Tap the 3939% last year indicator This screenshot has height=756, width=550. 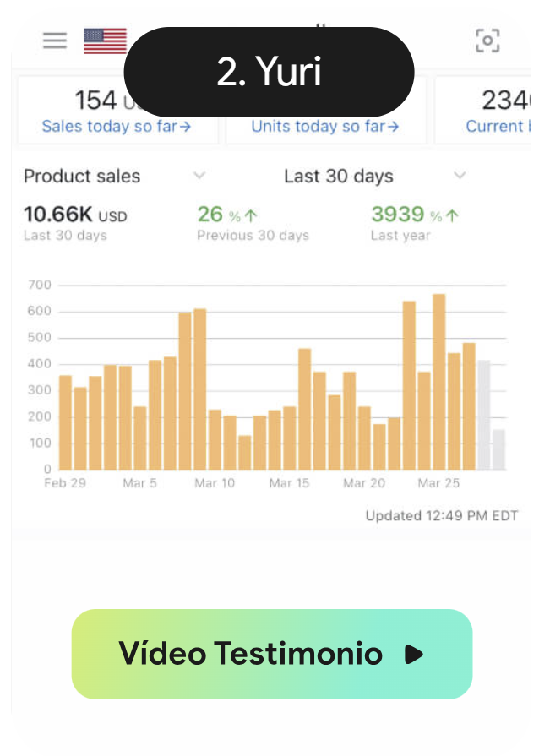tap(416, 215)
